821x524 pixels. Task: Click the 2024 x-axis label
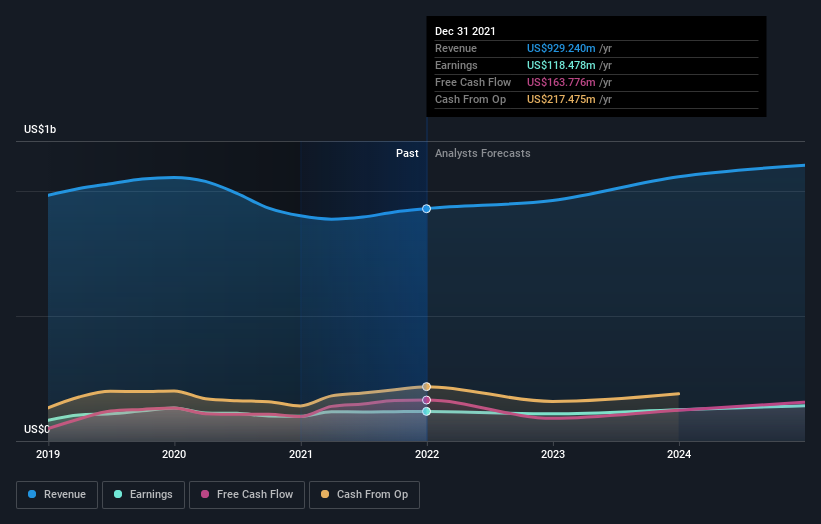coord(679,454)
